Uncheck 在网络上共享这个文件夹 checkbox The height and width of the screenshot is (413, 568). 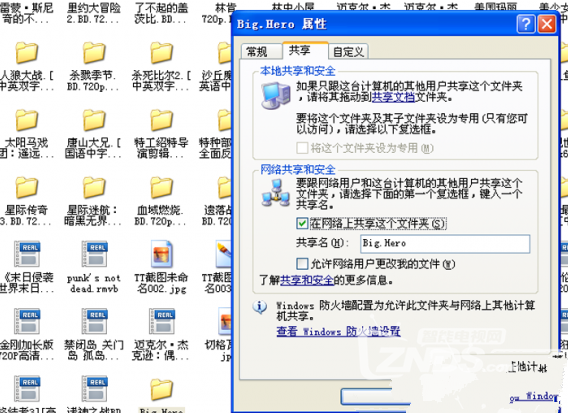(x=302, y=224)
